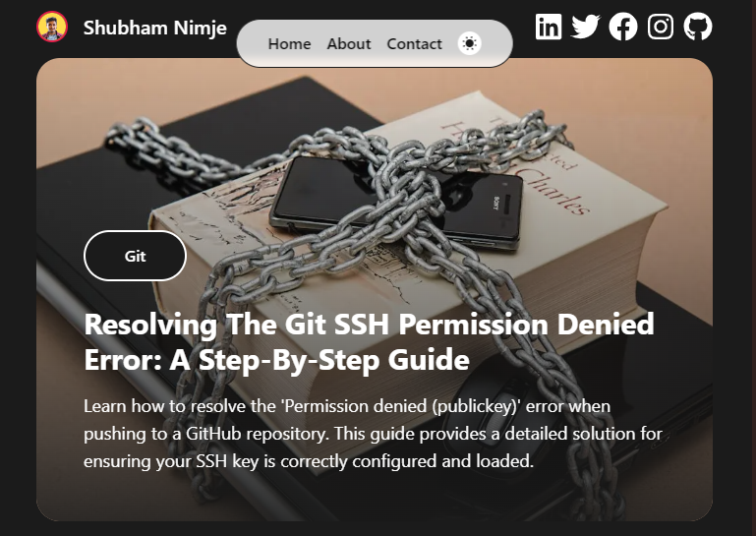Click the chain knot above the phone
Viewport: 756px width, 536px height.
410,159
